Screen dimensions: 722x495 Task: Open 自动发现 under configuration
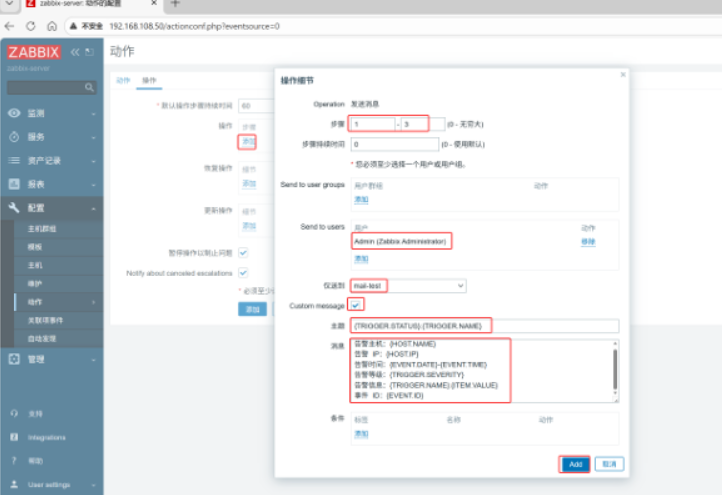point(42,338)
